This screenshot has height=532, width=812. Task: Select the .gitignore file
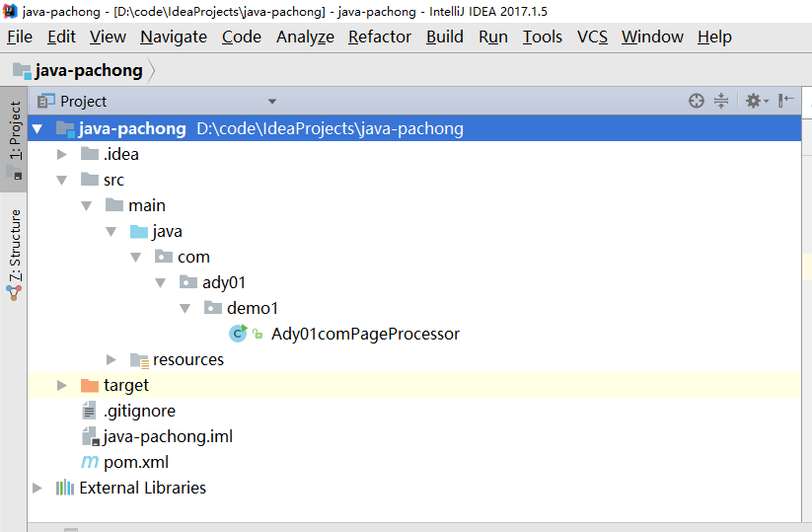coord(139,411)
